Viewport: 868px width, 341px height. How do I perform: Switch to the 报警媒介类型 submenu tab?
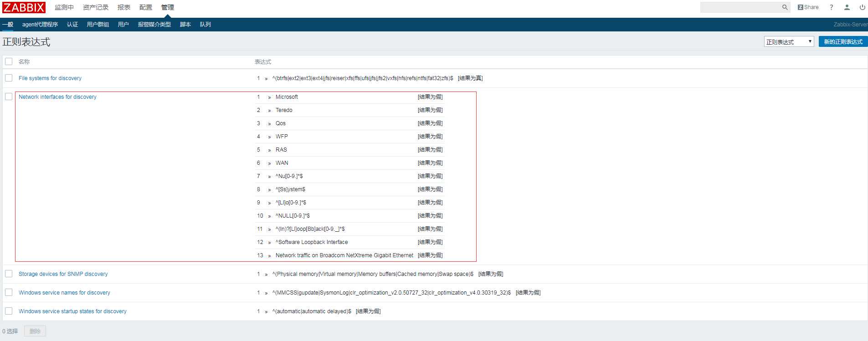tap(154, 25)
